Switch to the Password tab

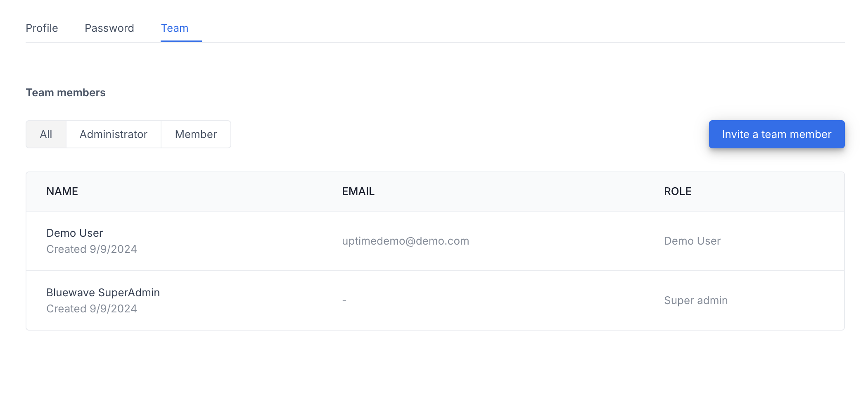(x=109, y=28)
